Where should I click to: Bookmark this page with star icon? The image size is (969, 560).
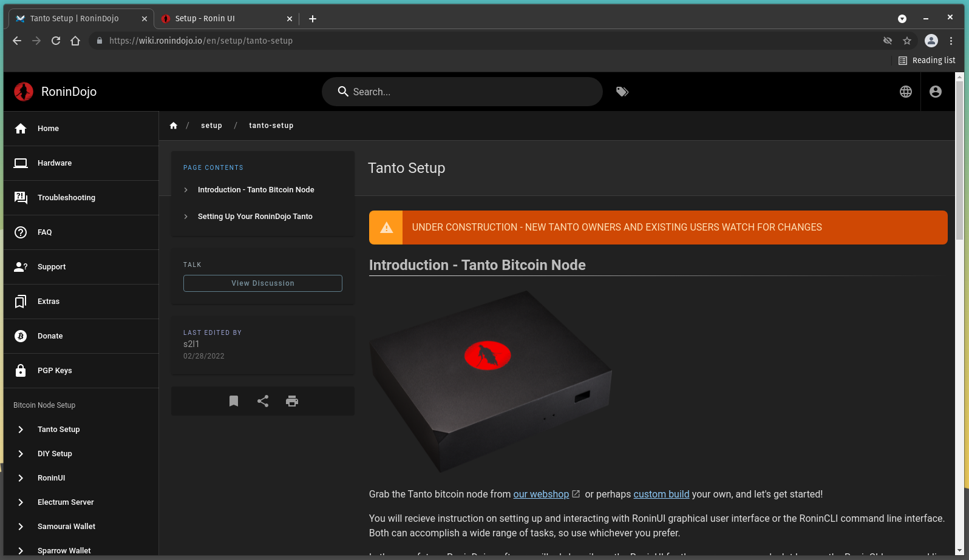coord(907,41)
